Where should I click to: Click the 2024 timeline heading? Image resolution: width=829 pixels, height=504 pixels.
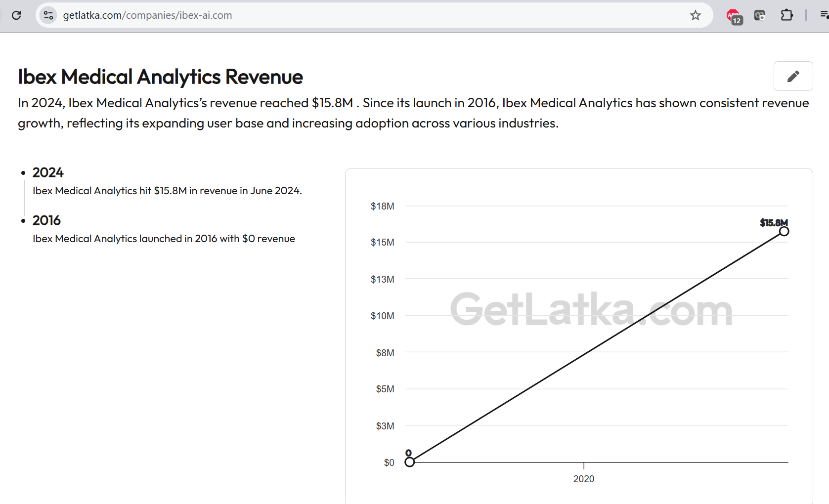(48, 172)
